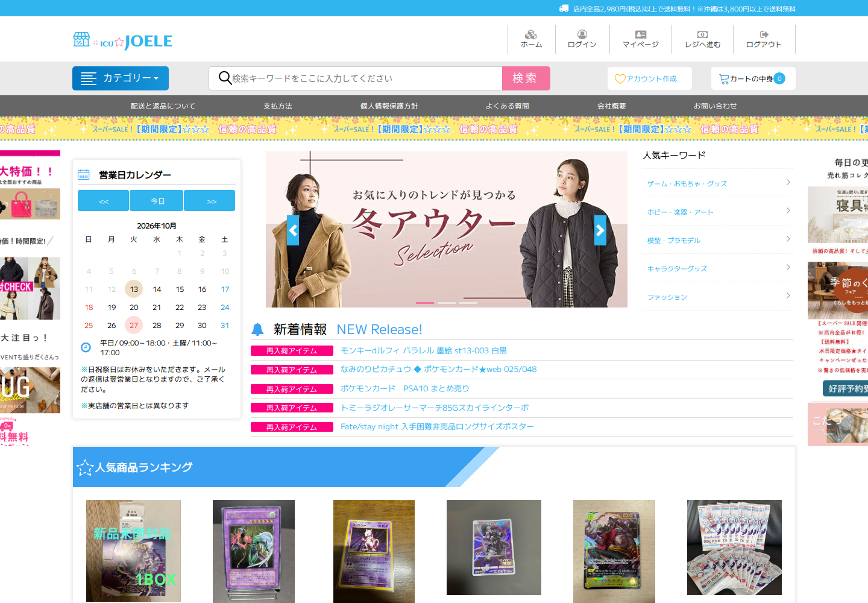Image resolution: width=868 pixels, height=603 pixels.
Task: Open トミーラジオレーサーマーチ85G link
Action: (435, 408)
